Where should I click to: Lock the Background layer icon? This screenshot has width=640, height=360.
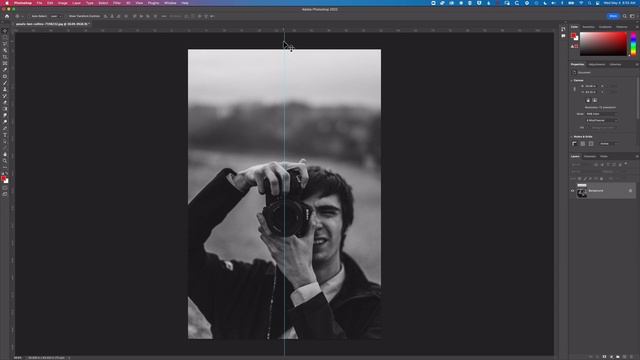[x=630, y=191]
